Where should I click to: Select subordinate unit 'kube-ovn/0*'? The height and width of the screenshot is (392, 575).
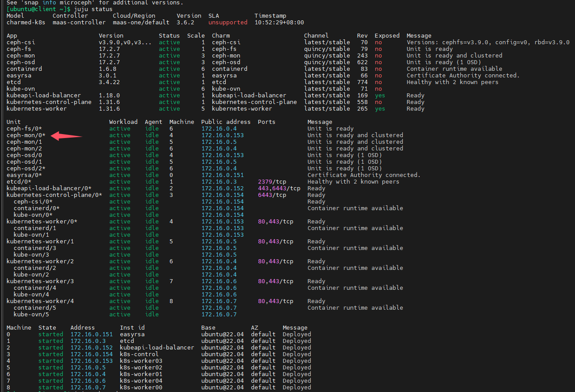tap(33, 215)
